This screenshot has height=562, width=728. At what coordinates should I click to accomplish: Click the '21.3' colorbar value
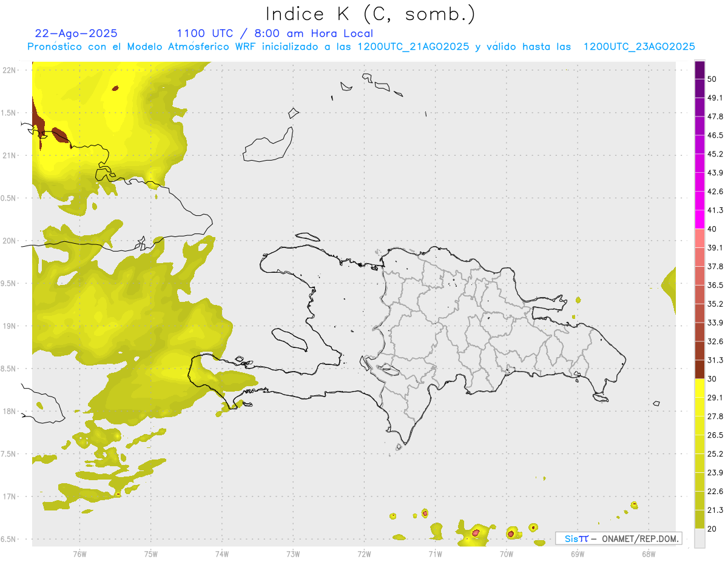coord(715,510)
